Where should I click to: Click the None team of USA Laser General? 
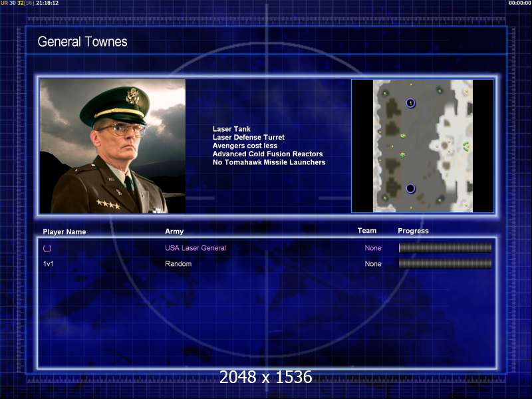pos(373,248)
